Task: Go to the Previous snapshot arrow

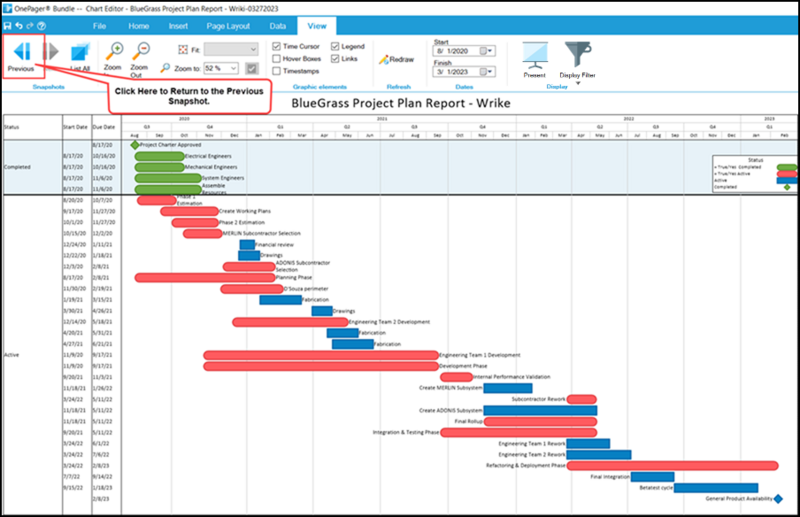Action: tap(22, 52)
